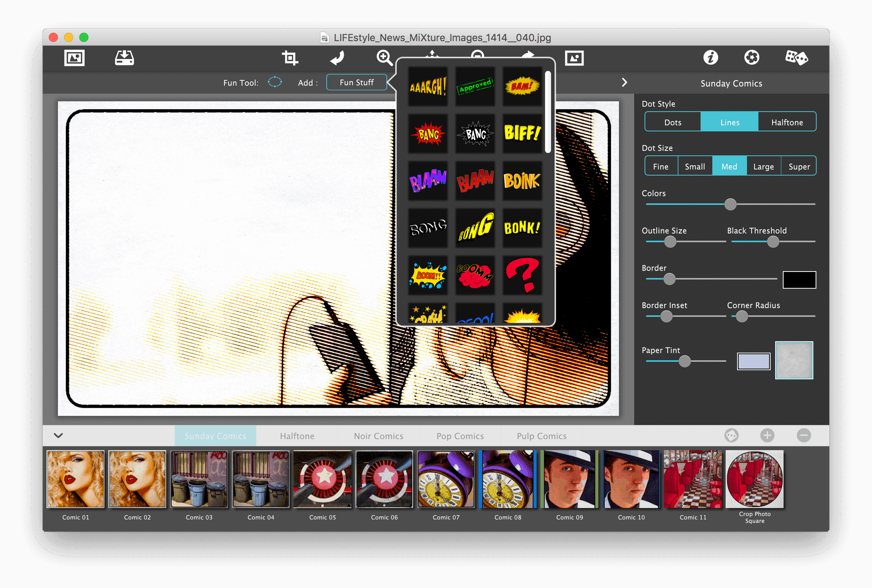The height and width of the screenshot is (588, 872).
Task: Add the BAM! sticker
Action: click(522, 86)
